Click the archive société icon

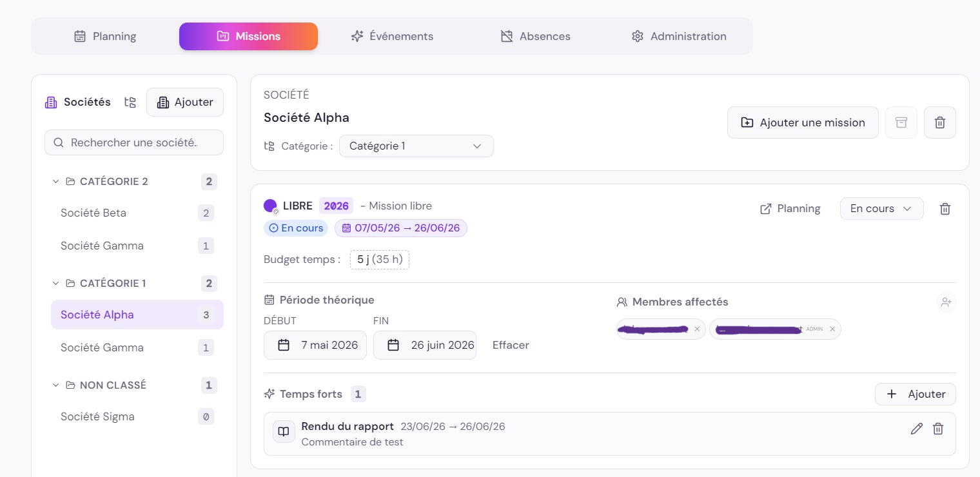(901, 122)
